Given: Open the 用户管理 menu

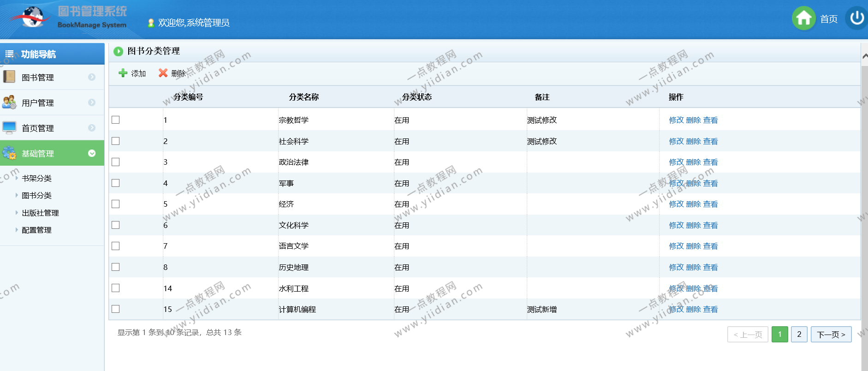Looking at the screenshot, I should (52, 102).
